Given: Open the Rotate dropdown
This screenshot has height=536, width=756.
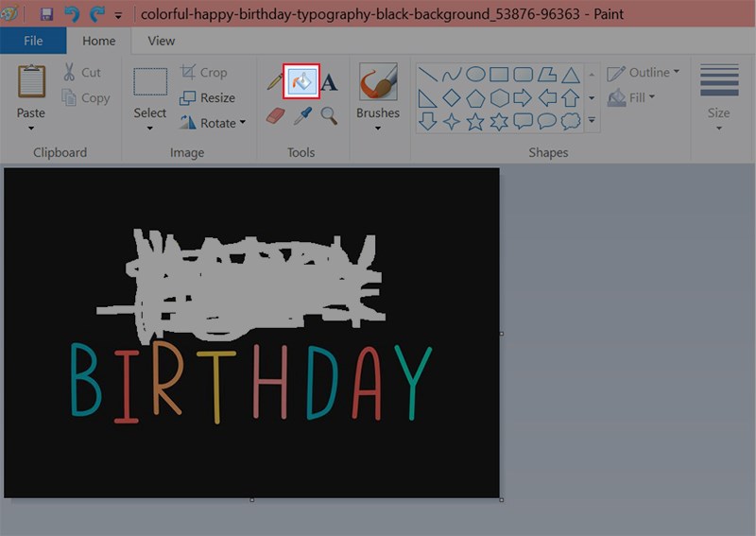Looking at the screenshot, I should tap(212, 123).
